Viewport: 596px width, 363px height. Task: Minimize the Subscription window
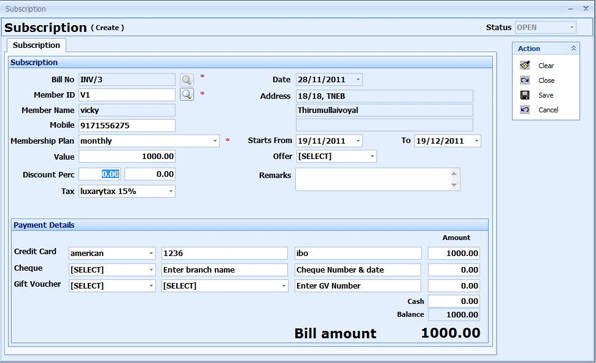click(571, 9)
